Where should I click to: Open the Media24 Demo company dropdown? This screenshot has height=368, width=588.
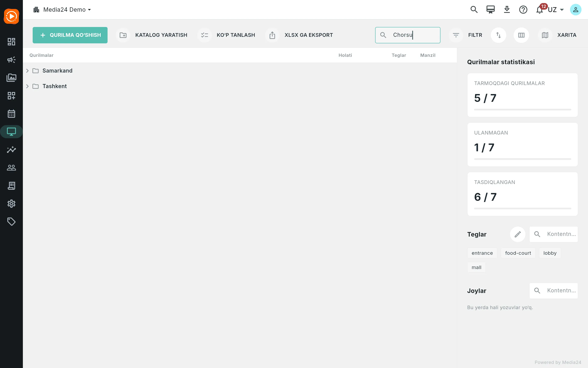click(x=67, y=10)
